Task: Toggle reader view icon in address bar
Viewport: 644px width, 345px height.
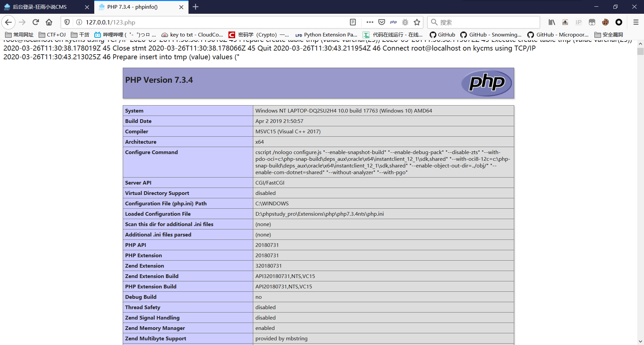Action: click(353, 22)
